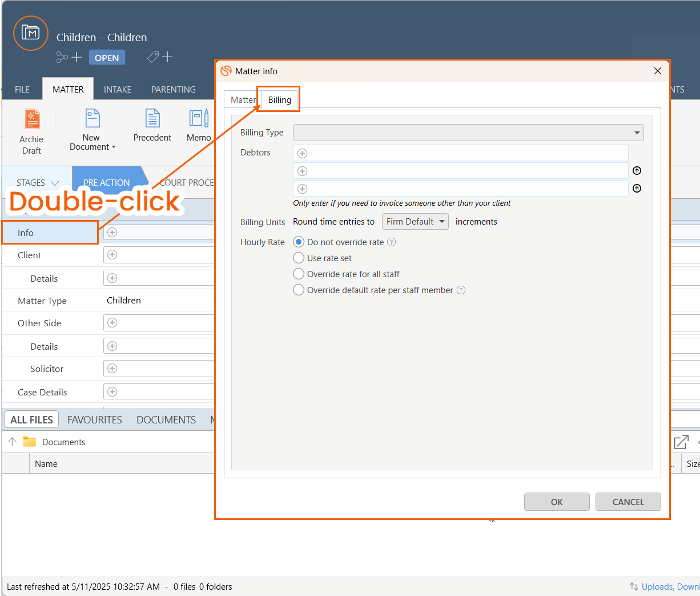Click the add tag icon next to OPEN
This screenshot has width=700, height=596.
click(x=160, y=57)
